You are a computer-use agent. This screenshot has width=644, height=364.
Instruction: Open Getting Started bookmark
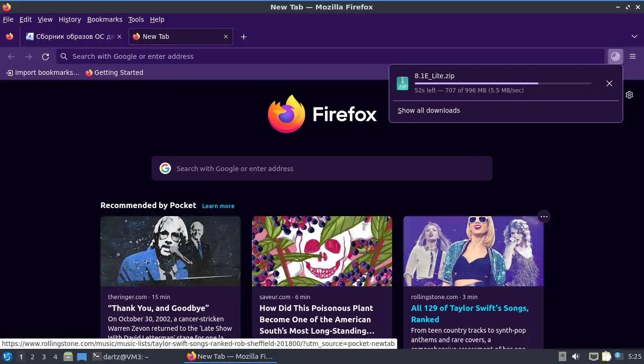114,73
